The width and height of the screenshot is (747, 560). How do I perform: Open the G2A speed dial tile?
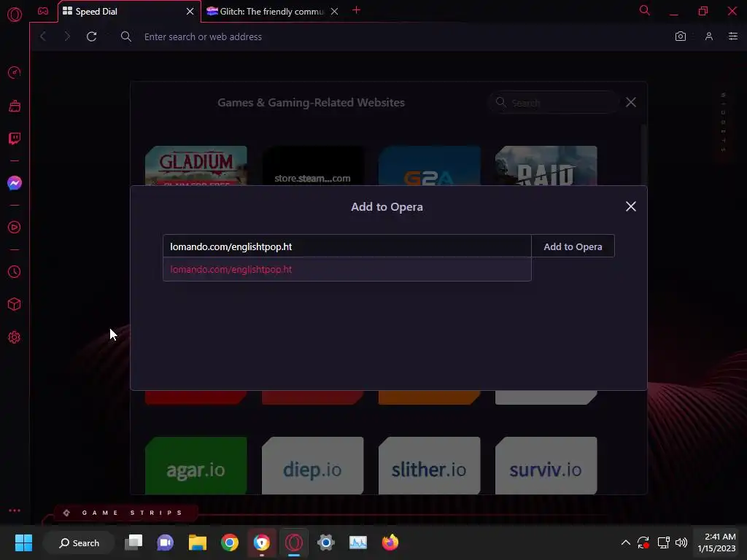tap(429, 166)
